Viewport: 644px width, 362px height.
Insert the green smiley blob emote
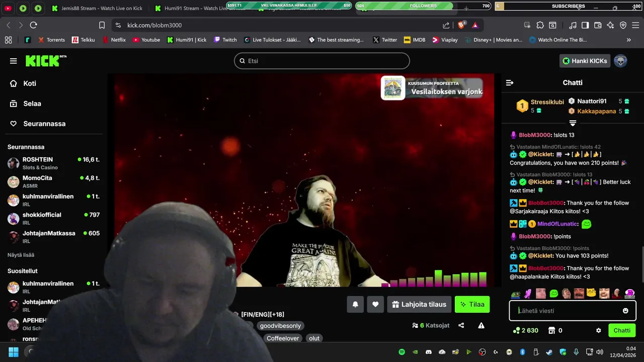coord(554,294)
